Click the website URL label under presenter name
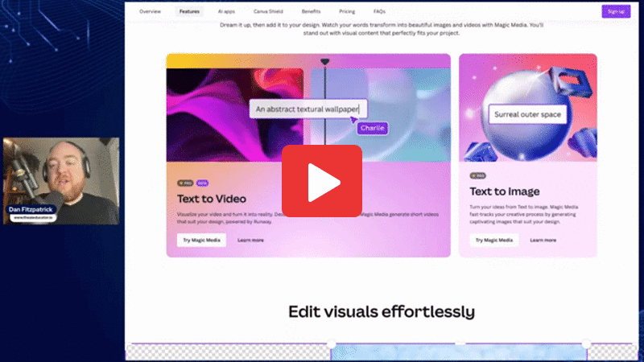 [34, 217]
